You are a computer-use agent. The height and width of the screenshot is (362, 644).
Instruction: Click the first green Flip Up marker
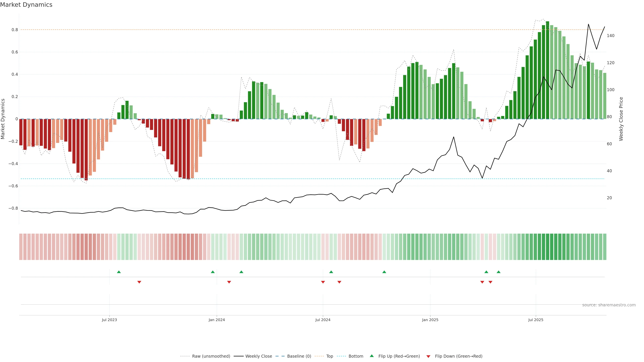coord(119,272)
